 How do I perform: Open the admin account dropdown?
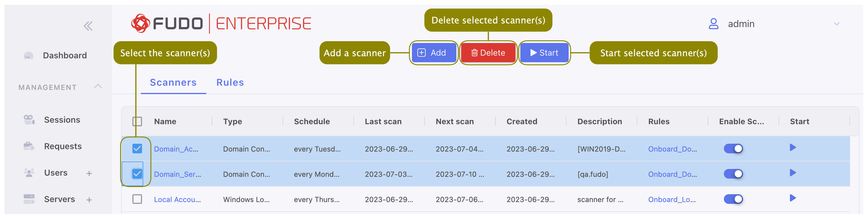[x=837, y=24]
